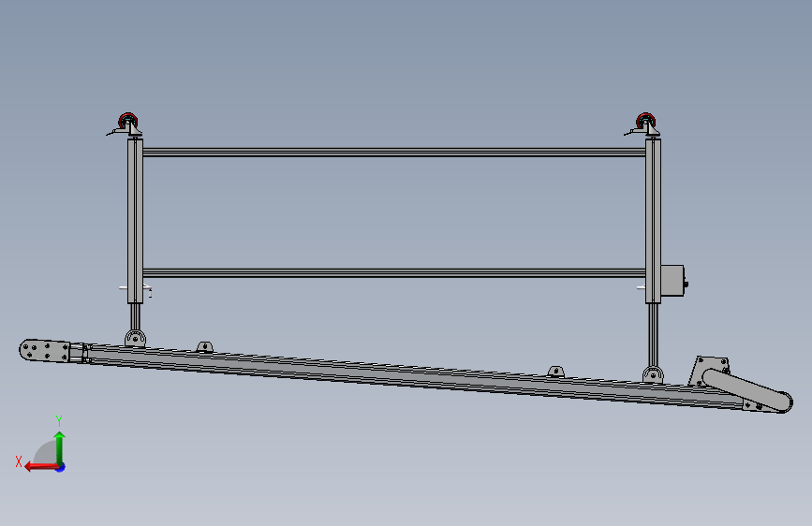Select the lower horizontal crossbar of the frame
Viewport: 812px width, 526px height.
click(394, 273)
